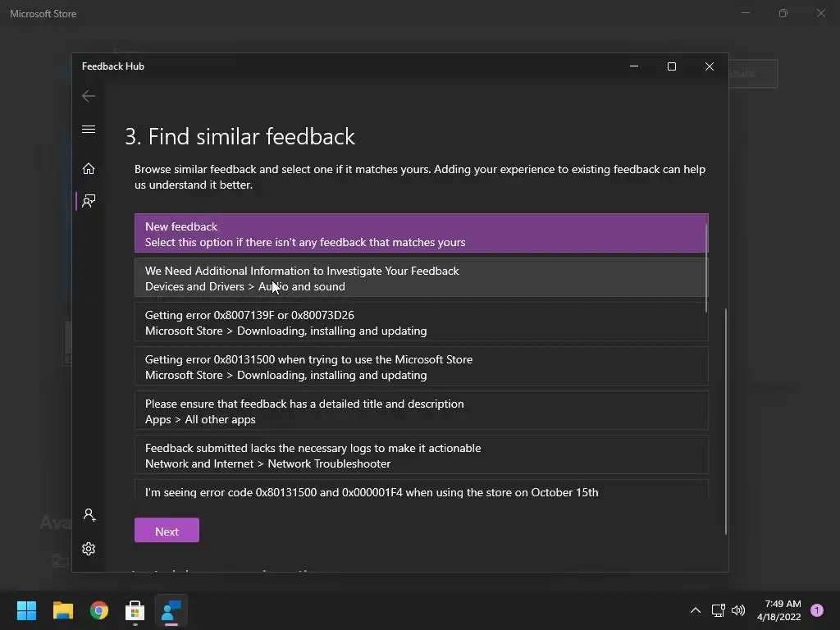Select 'I'm seeing error code 0x80131500' feedback
The image size is (840, 630).
[421, 491]
